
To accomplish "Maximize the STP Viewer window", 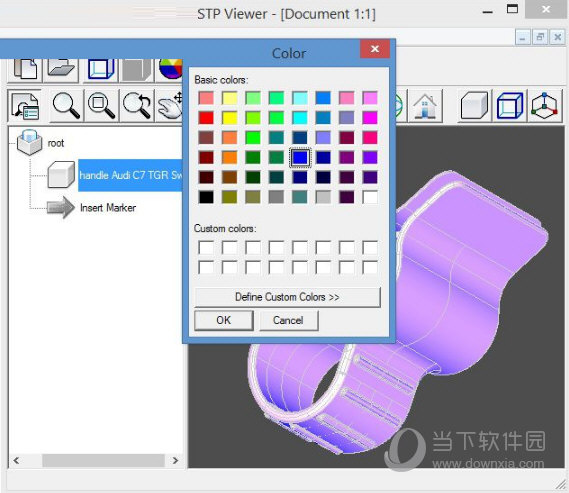I will (x=512, y=9).
